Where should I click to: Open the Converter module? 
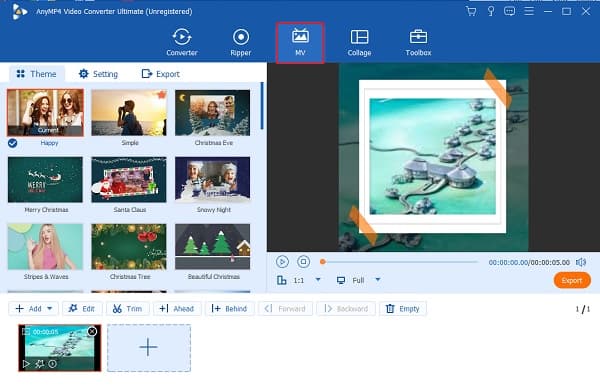182,42
